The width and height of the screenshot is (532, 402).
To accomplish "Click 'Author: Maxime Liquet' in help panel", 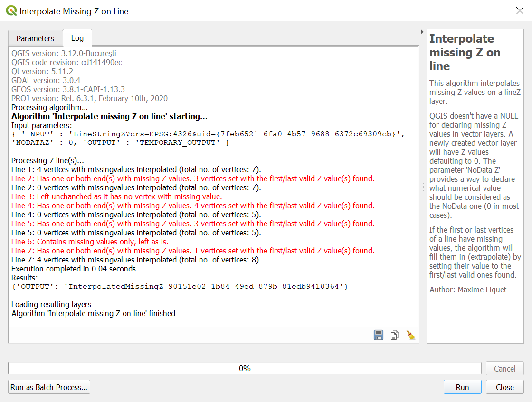I will tap(468, 290).
